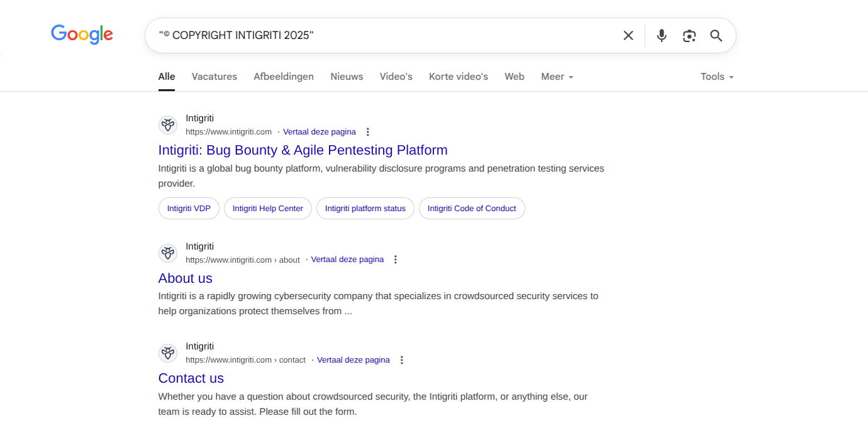Click the Google logo
Image resolution: width=868 pixels, height=433 pixels.
[x=82, y=35]
